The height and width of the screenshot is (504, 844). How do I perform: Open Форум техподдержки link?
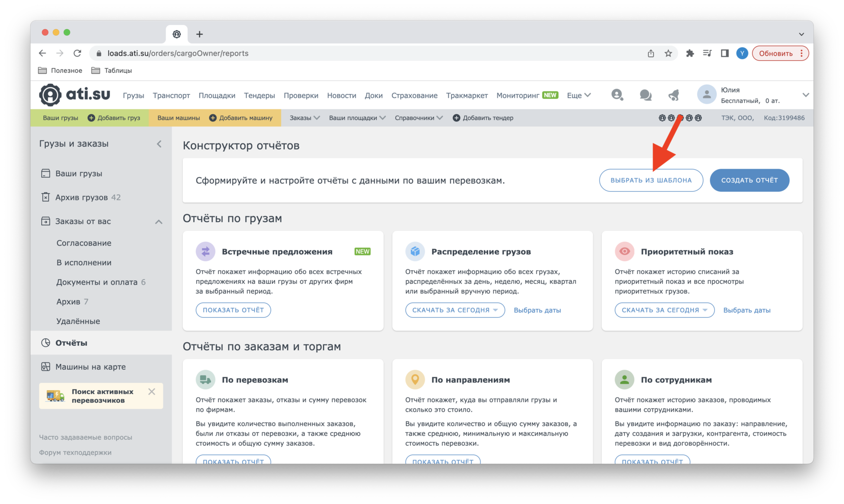coord(75,452)
